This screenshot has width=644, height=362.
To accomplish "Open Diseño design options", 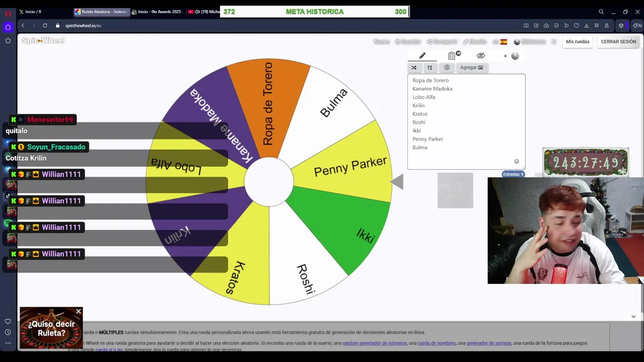I will pos(474,42).
